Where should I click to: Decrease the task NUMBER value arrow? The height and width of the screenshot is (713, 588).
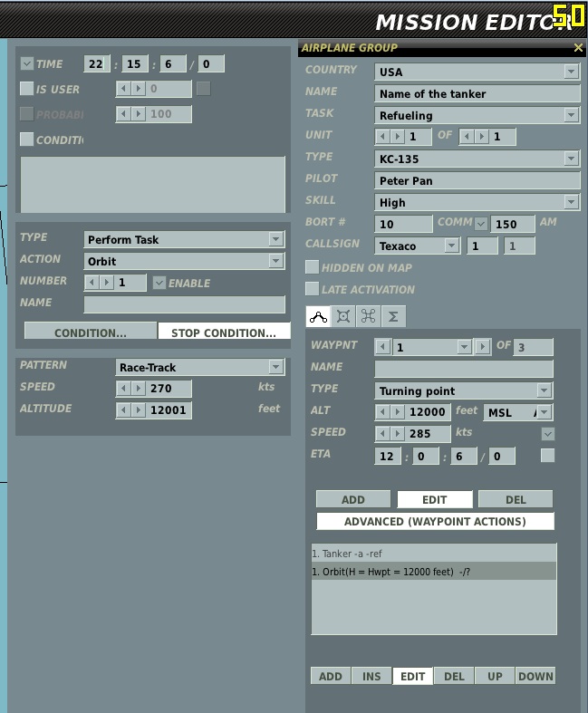pos(92,283)
